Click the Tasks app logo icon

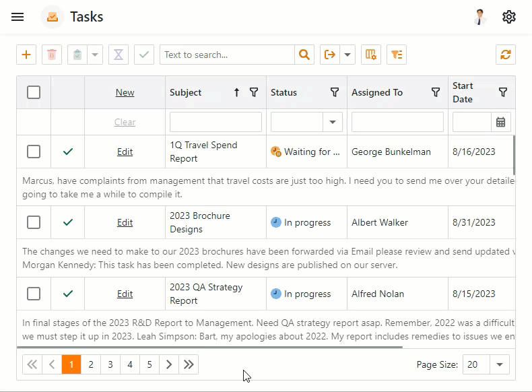coord(53,17)
